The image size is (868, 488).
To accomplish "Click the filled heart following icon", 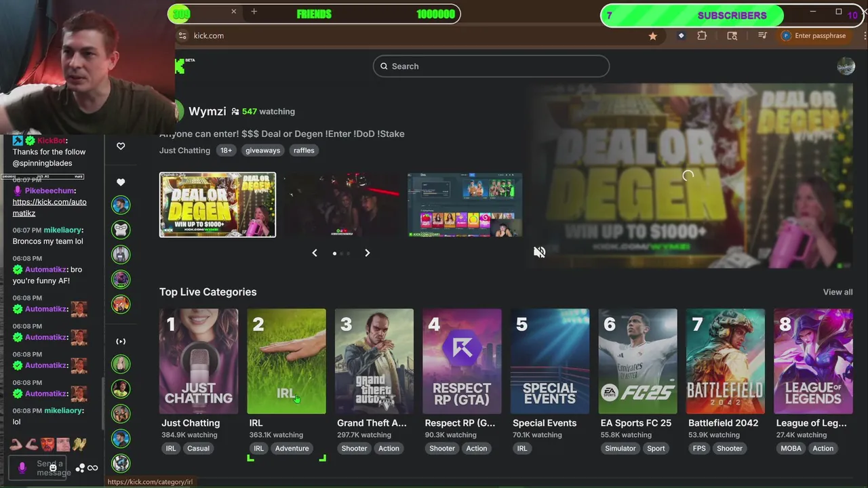I will (x=121, y=182).
